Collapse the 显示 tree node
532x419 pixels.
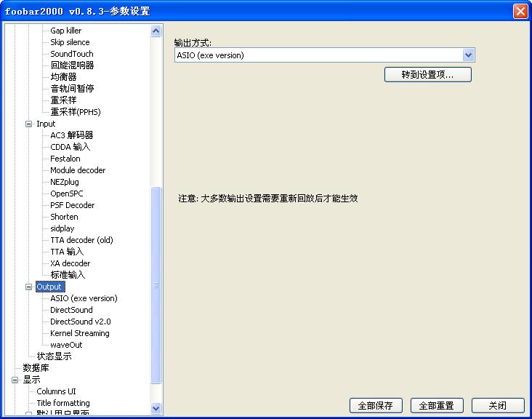(15, 380)
